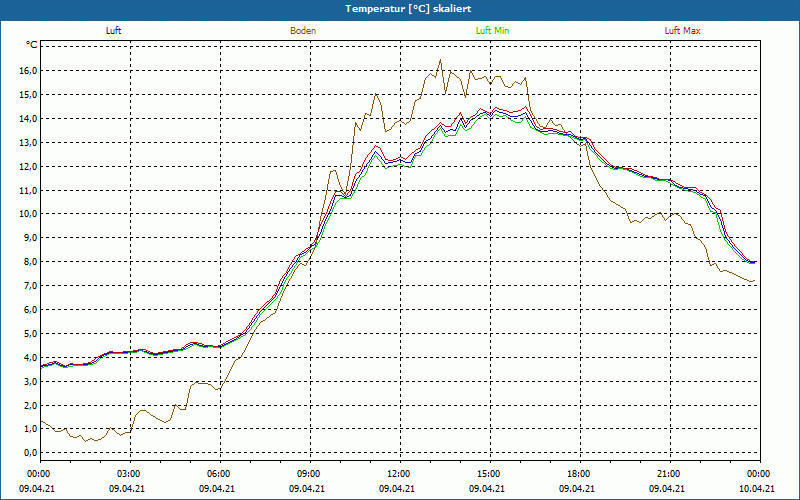
Task: Click the 06:00 time axis label
Action: click(217, 474)
